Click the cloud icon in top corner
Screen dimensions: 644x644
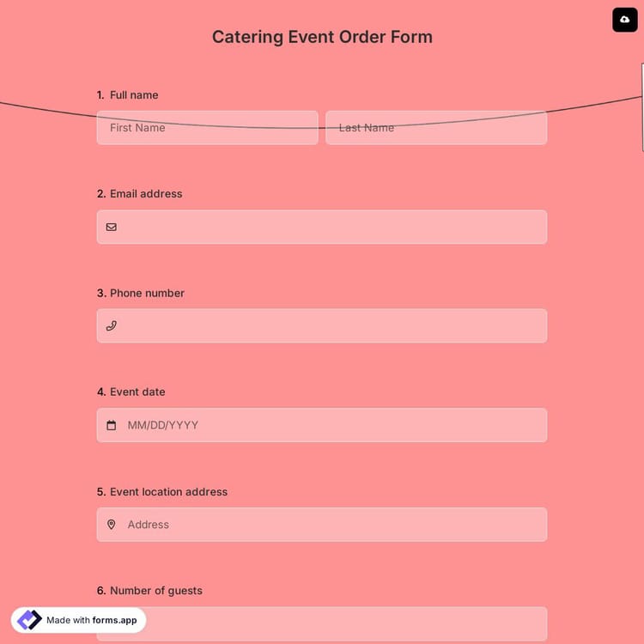[x=624, y=19]
